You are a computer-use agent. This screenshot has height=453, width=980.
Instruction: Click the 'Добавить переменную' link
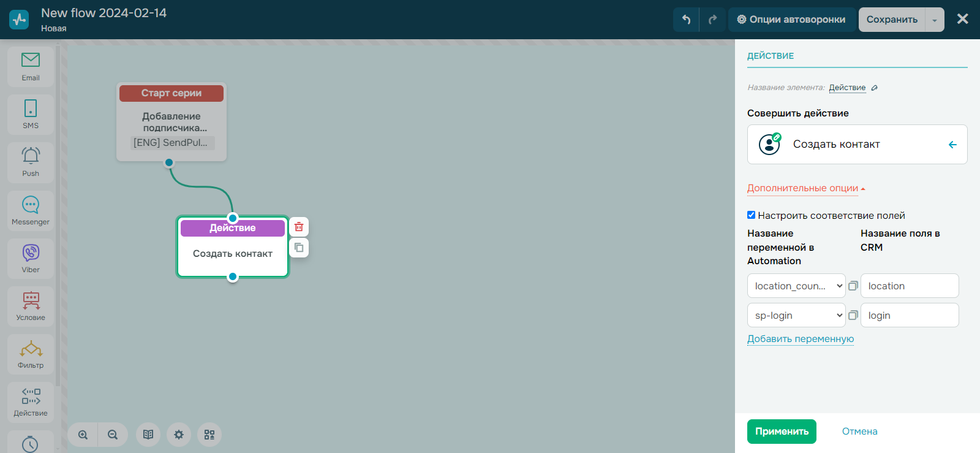pyautogui.click(x=800, y=339)
